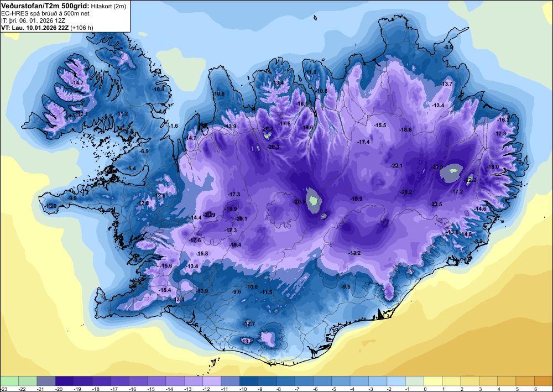Click the -8.9 southeast coast label
Viewport: 553px width, 392px height.
(478, 241)
